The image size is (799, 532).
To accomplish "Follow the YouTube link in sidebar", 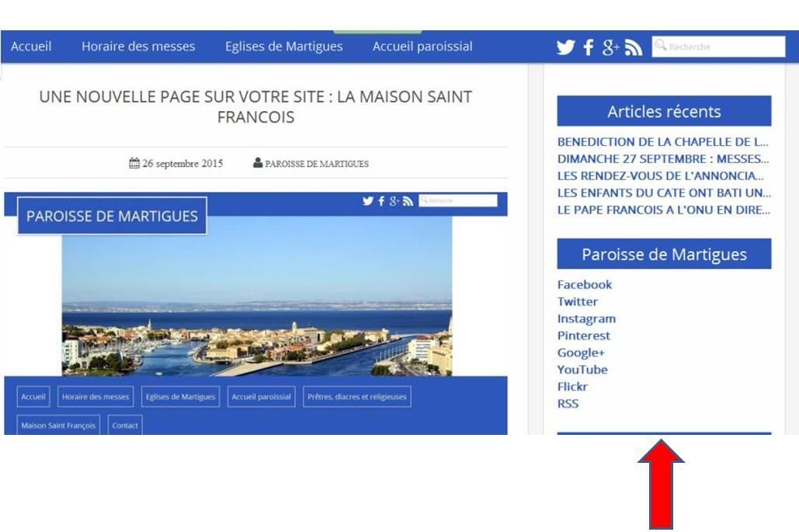I will point(582,370).
